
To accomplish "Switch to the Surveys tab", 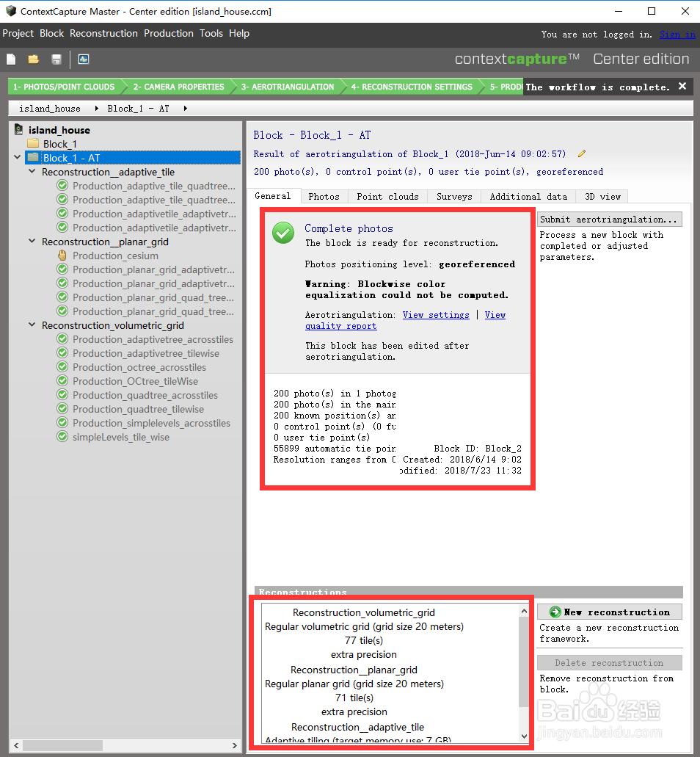I will [454, 197].
